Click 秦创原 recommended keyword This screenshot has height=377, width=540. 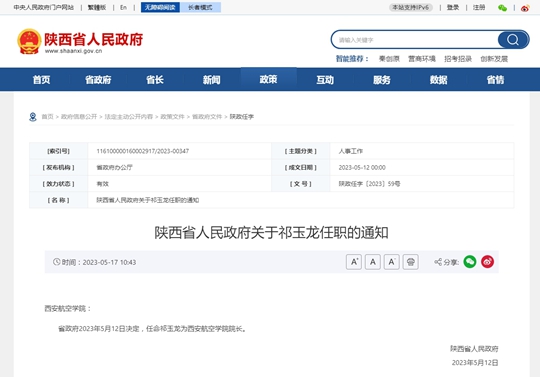click(389, 59)
